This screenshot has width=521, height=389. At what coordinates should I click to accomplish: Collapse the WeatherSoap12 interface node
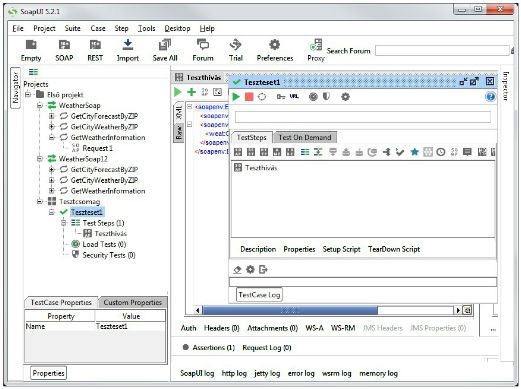coord(40,159)
